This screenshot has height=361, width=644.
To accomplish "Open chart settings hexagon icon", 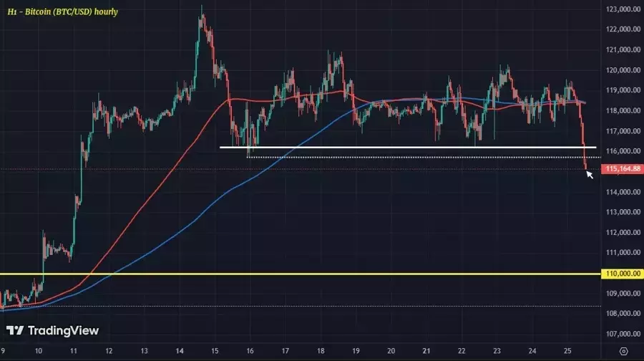I will [x=623, y=351].
